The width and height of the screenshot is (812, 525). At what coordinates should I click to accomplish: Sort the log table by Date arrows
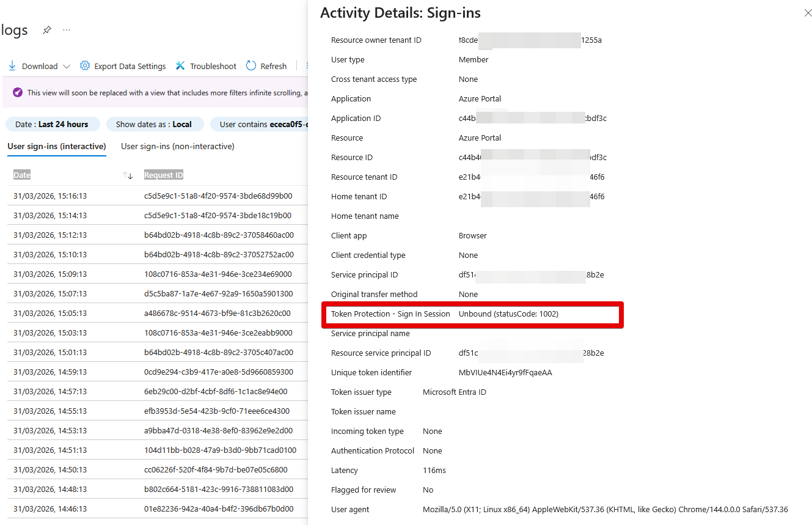128,175
